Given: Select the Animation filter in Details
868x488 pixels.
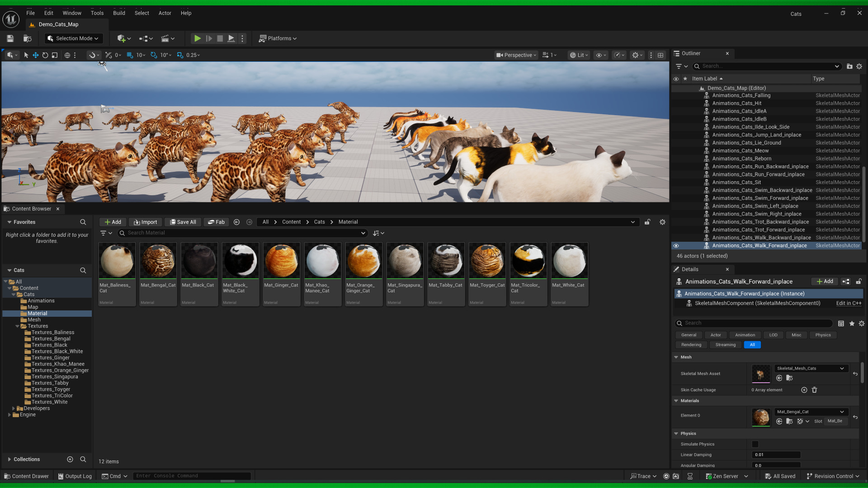Looking at the screenshot, I should click(x=745, y=335).
